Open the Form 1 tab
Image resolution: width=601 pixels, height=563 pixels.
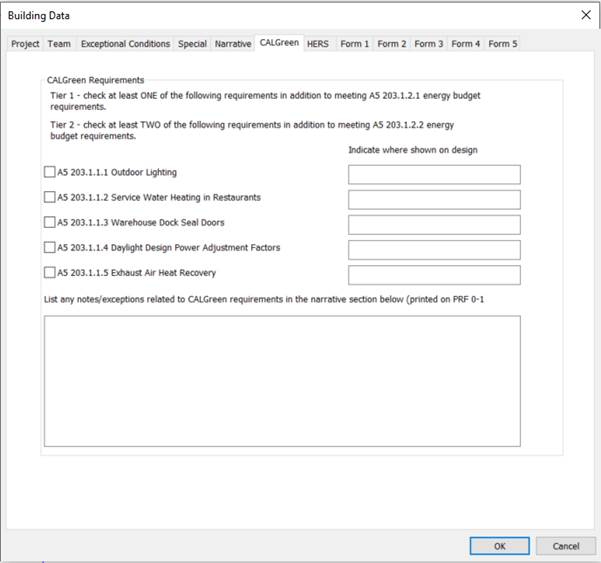(x=354, y=44)
